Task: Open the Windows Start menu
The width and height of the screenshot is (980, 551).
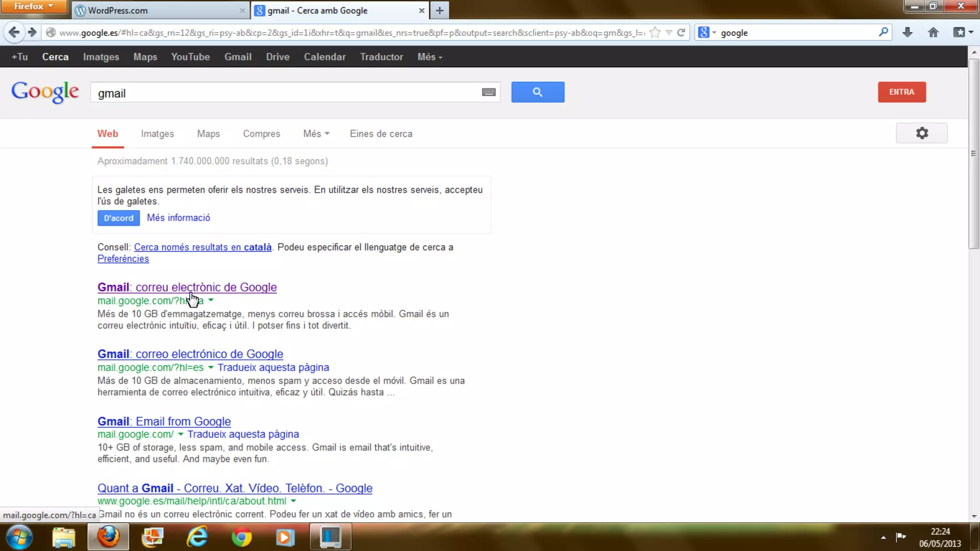Action: pos(19,537)
